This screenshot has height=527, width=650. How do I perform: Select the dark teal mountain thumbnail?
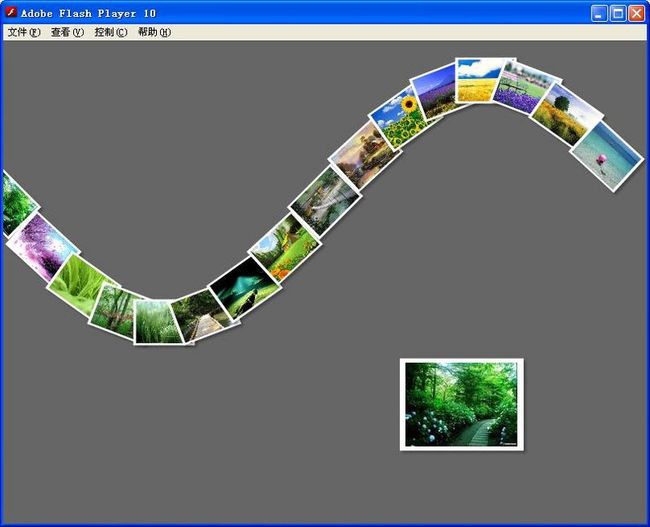[245, 288]
